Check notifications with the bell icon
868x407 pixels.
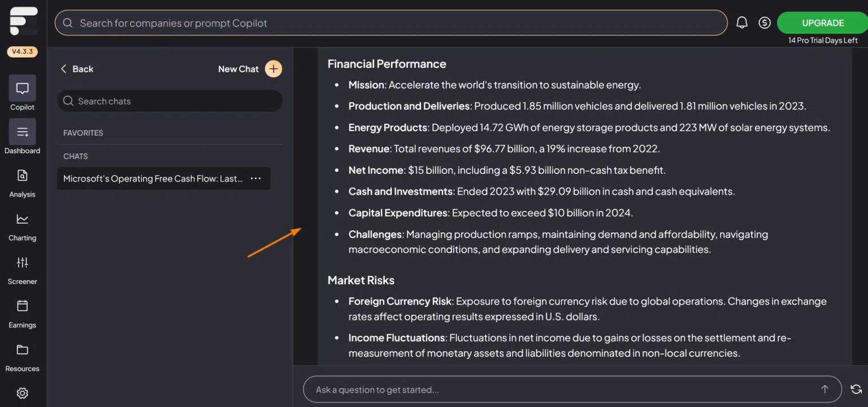pos(742,22)
